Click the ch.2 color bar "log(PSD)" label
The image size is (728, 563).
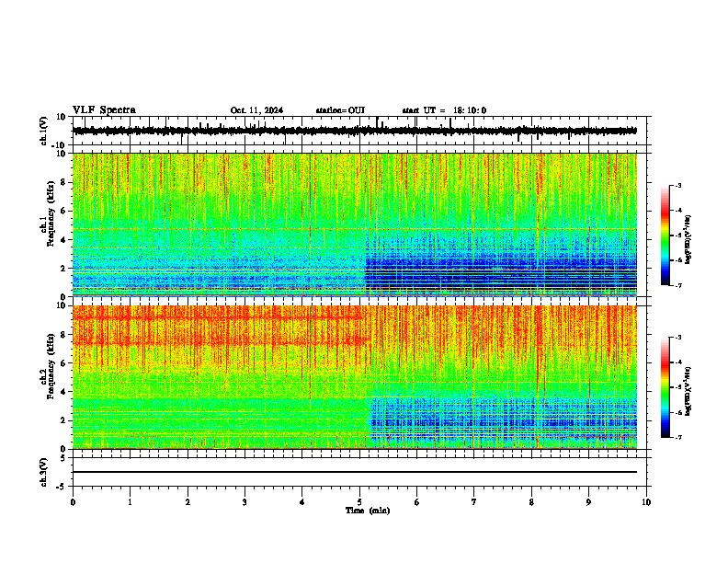point(688,391)
